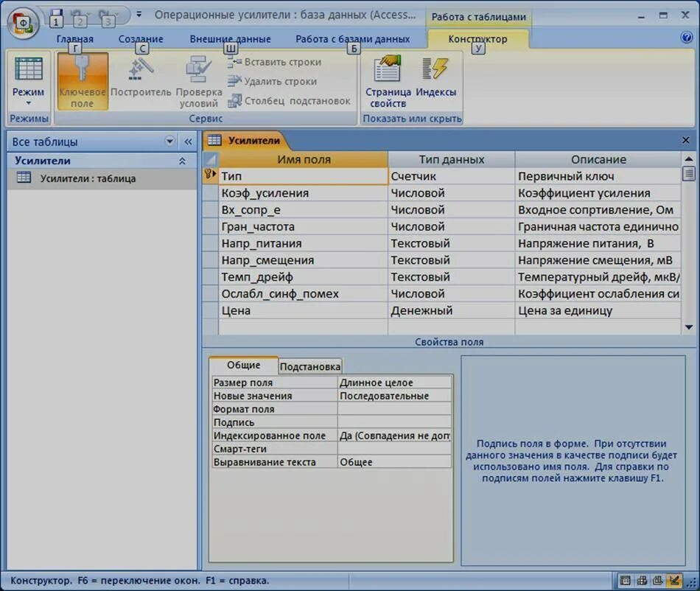
Task: Switch to the Подстановка properties tab
Action: click(310, 366)
